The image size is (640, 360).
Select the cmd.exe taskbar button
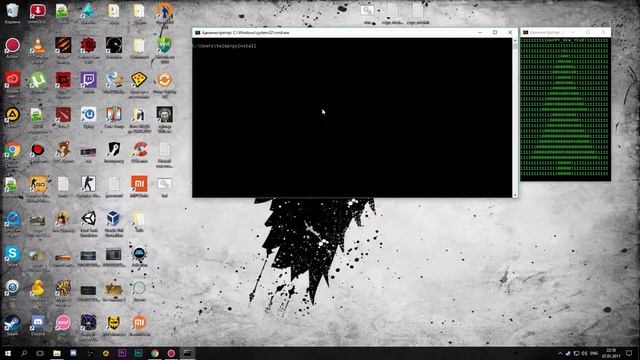click(x=187, y=353)
